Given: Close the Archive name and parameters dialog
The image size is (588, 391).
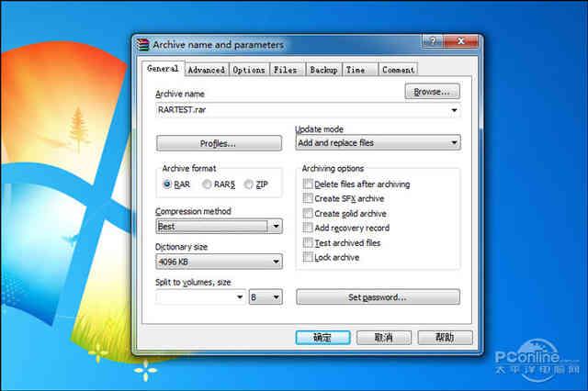Looking at the screenshot, I should click(462, 42).
